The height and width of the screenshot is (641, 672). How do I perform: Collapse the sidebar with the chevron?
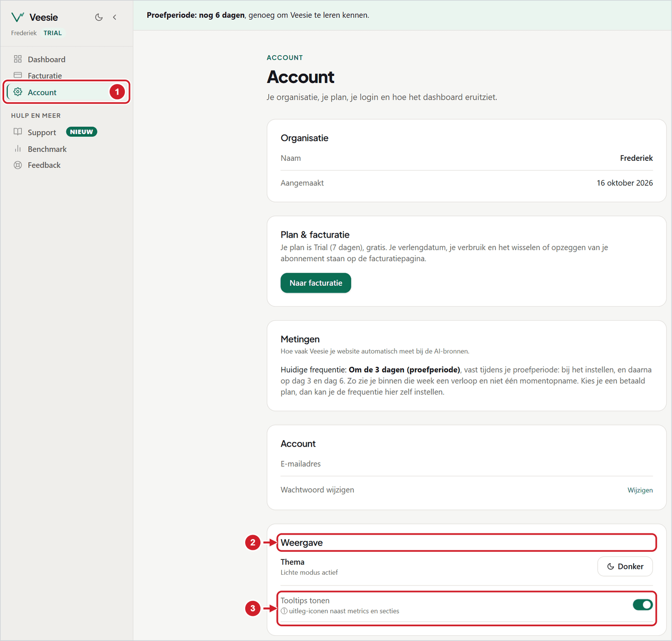[x=115, y=17]
